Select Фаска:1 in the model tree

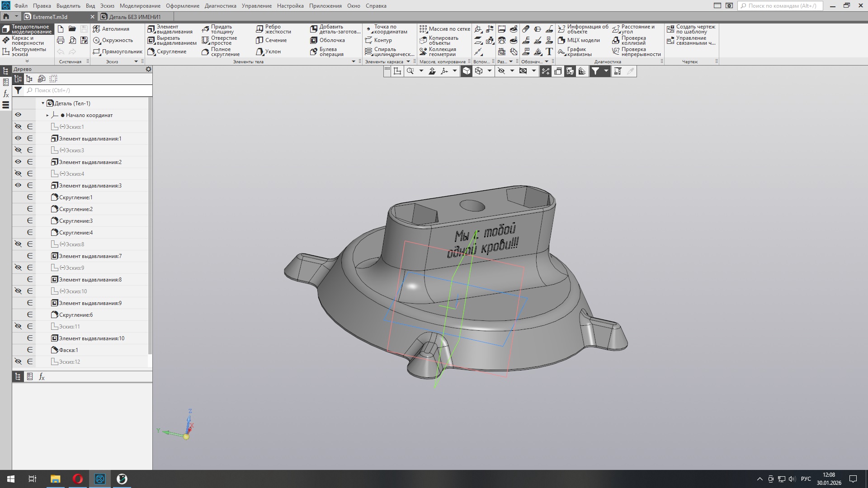point(68,350)
